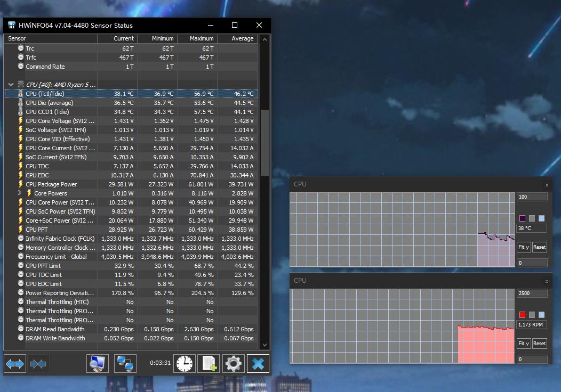Pick the red line color swatch
This screenshot has width=561, height=392.
pyautogui.click(x=523, y=315)
